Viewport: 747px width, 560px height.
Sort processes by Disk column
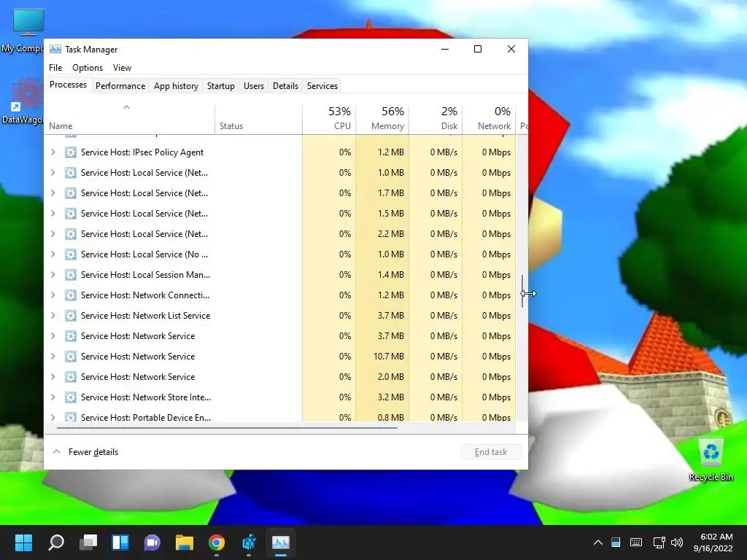point(436,119)
